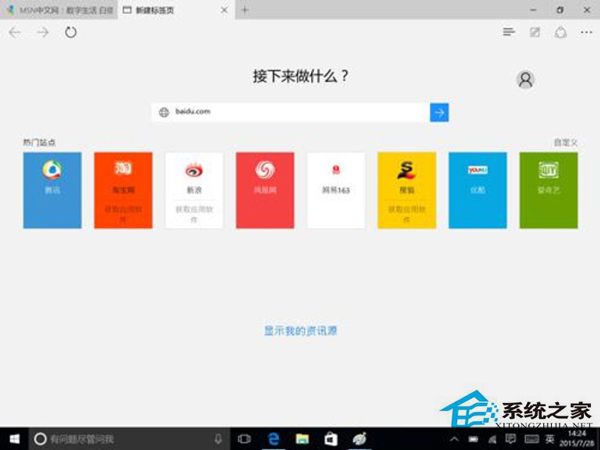Click the globe icon in the search box

click(164, 112)
